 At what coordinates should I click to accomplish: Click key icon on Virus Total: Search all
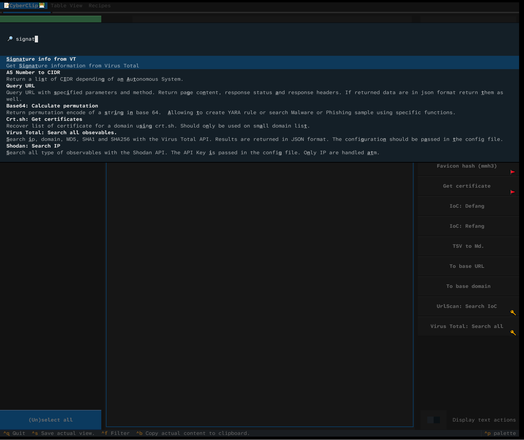(x=513, y=332)
